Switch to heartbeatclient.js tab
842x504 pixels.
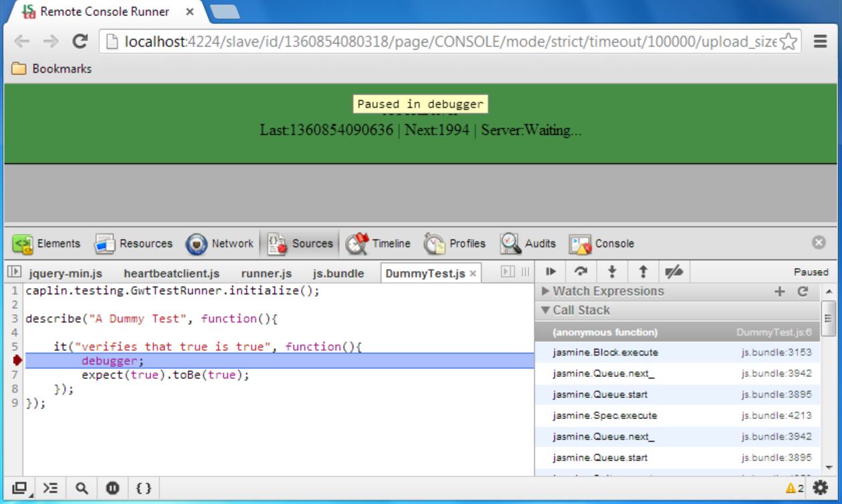(x=171, y=273)
